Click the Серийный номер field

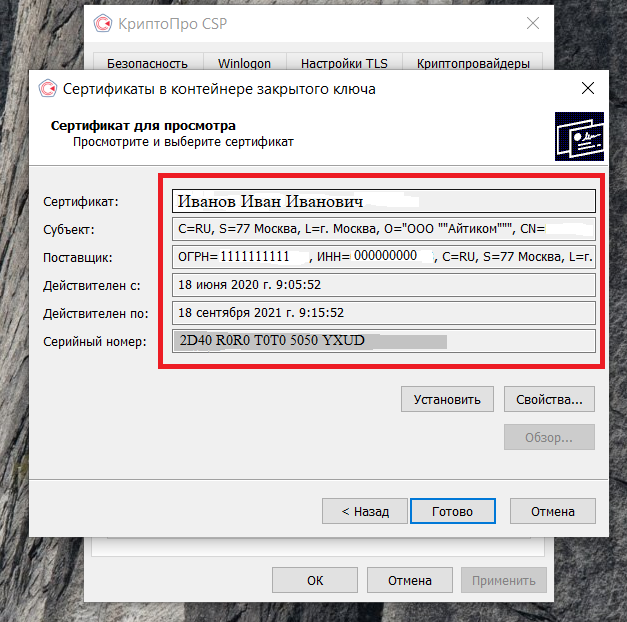pos(384,341)
